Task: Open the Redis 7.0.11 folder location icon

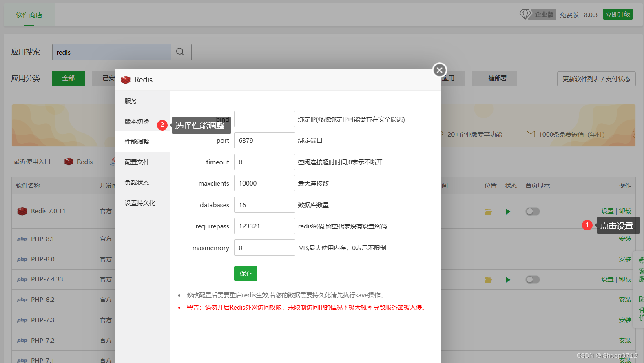Action: [x=488, y=212]
